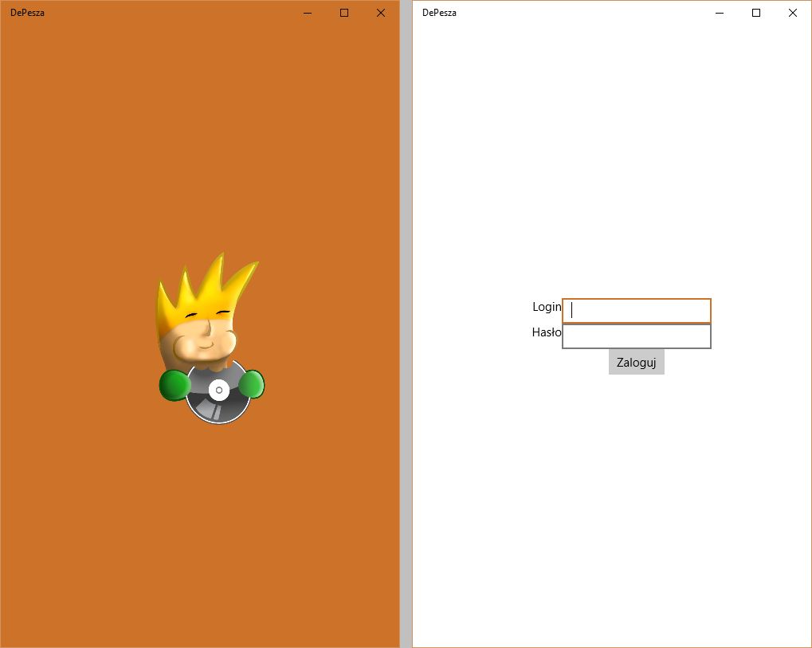
Task: Minimize the orange DePesza splash window
Action: (308, 13)
